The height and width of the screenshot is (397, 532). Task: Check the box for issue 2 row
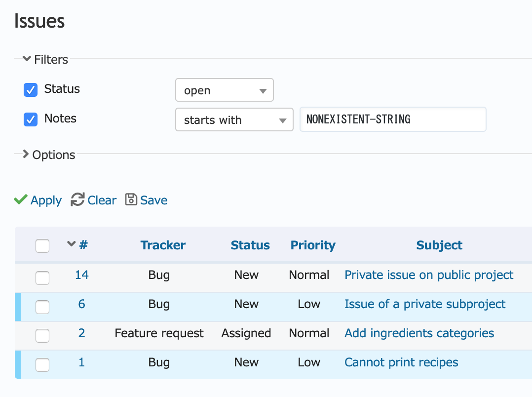click(42, 336)
